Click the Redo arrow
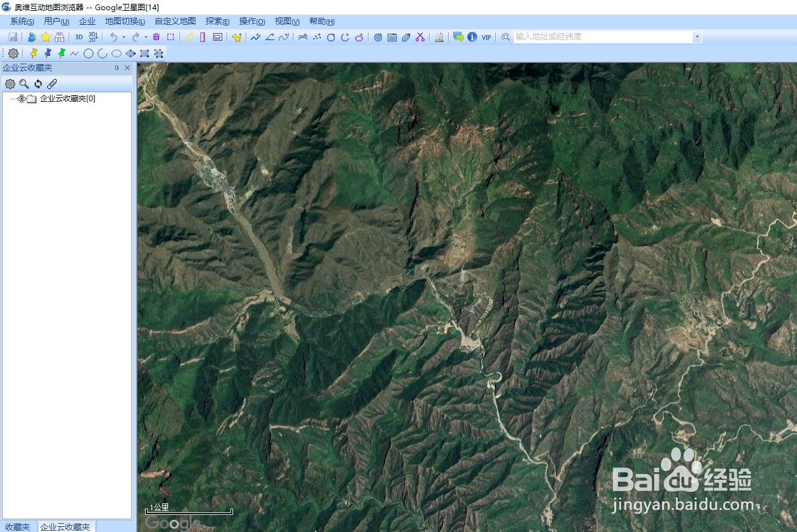 [x=135, y=38]
